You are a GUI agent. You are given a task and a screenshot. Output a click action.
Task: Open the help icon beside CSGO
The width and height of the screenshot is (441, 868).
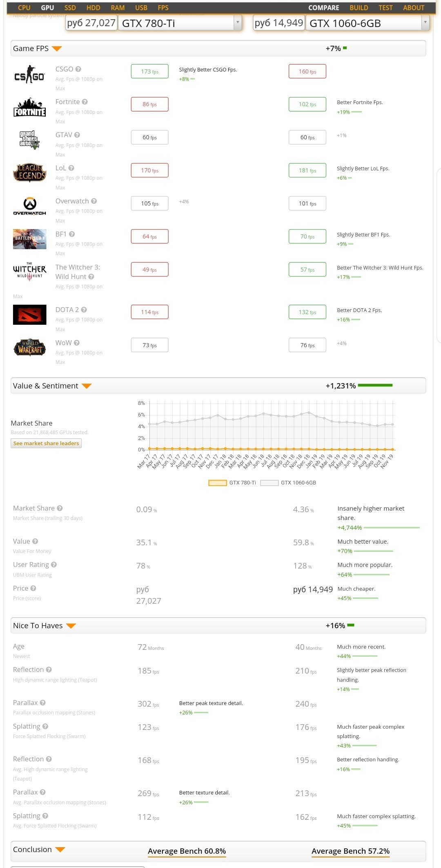point(78,69)
